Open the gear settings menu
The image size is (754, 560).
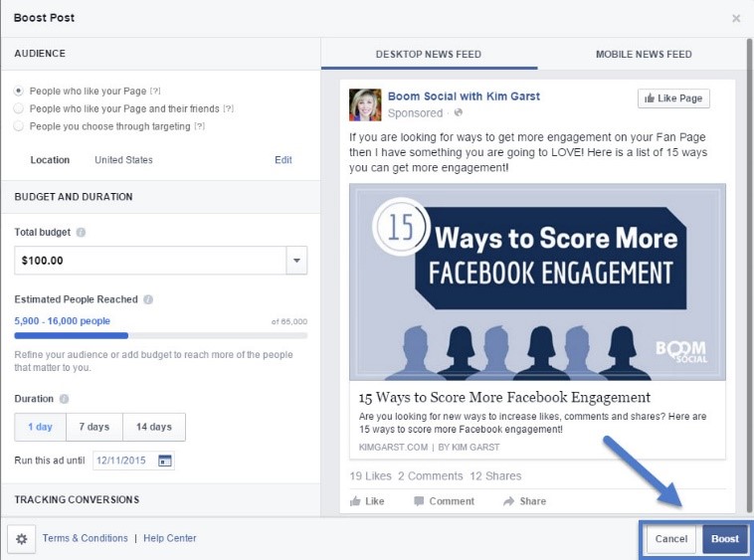tap(21, 539)
